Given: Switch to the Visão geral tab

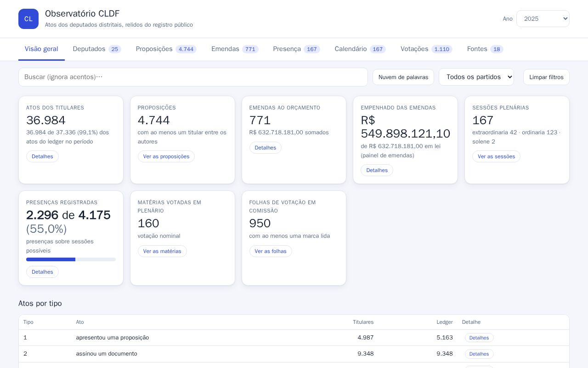Looking at the screenshot, I should point(41,49).
